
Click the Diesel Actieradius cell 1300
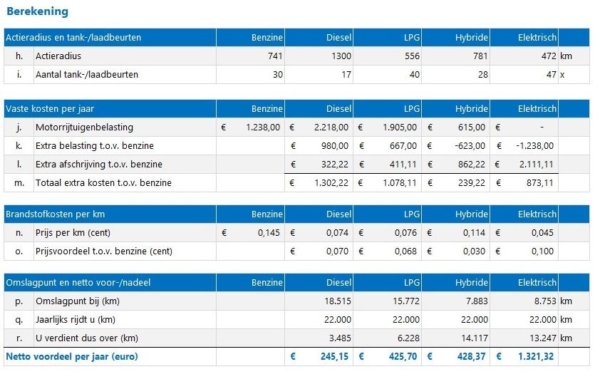click(341, 56)
